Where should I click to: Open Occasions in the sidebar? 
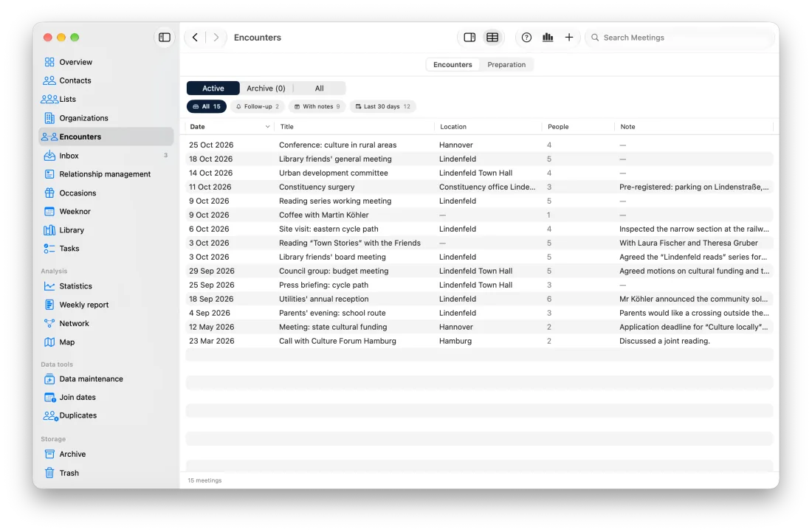[x=106, y=193]
